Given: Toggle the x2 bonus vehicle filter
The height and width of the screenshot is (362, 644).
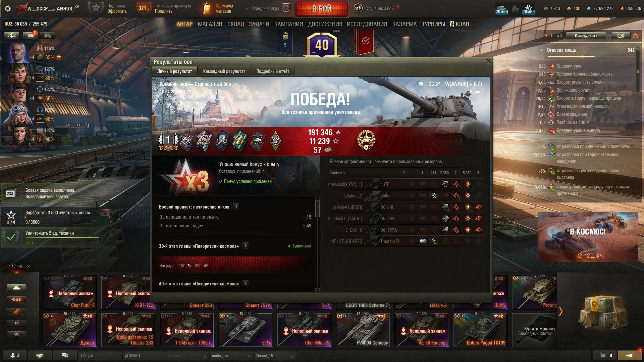Looking at the screenshot, I should click(x=16, y=299).
